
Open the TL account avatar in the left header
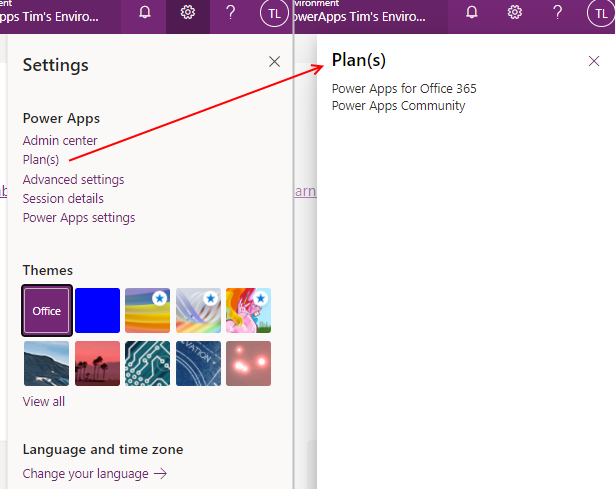coord(274,14)
